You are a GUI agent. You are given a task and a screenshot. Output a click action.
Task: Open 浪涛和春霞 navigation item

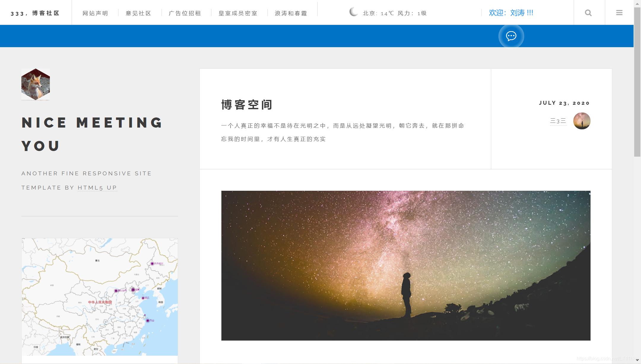(291, 13)
